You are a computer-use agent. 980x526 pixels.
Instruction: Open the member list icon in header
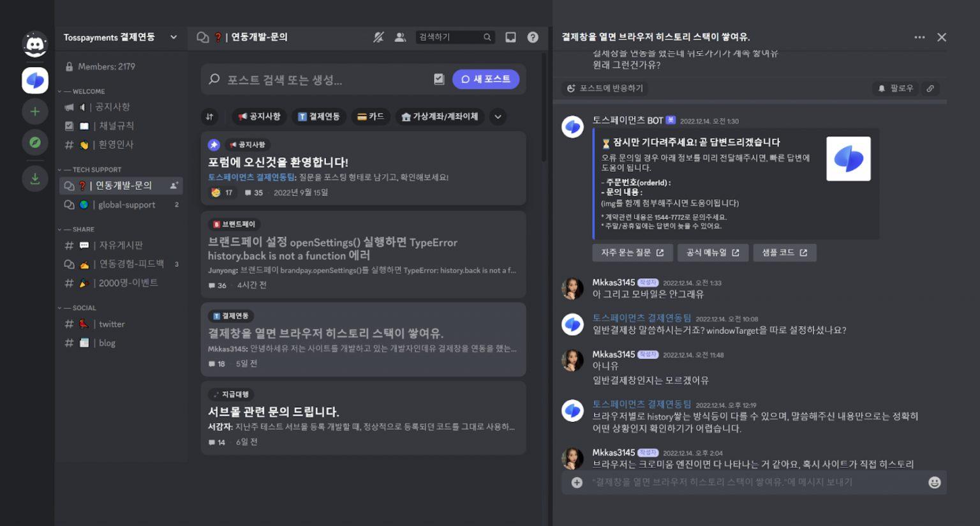point(400,38)
